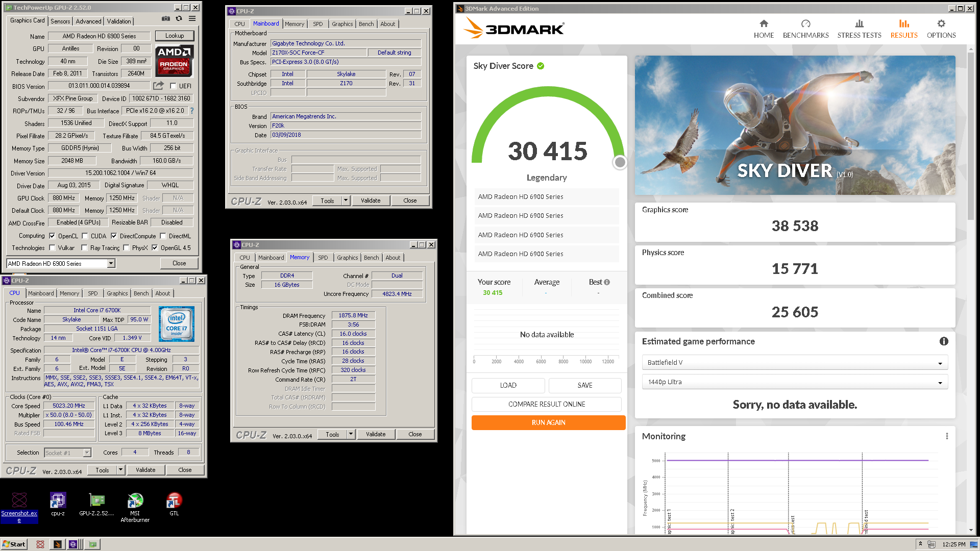Image resolution: width=980 pixels, height=551 pixels.
Task: Click the 3DMark vertical scrollbar
Action: (971, 135)
